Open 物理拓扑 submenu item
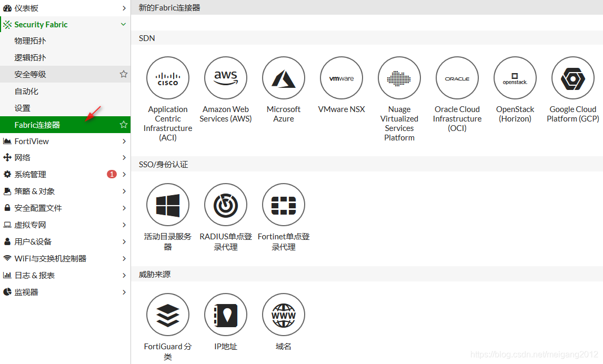The height and width of the screenshot is (364, 603). pos(65,41)
